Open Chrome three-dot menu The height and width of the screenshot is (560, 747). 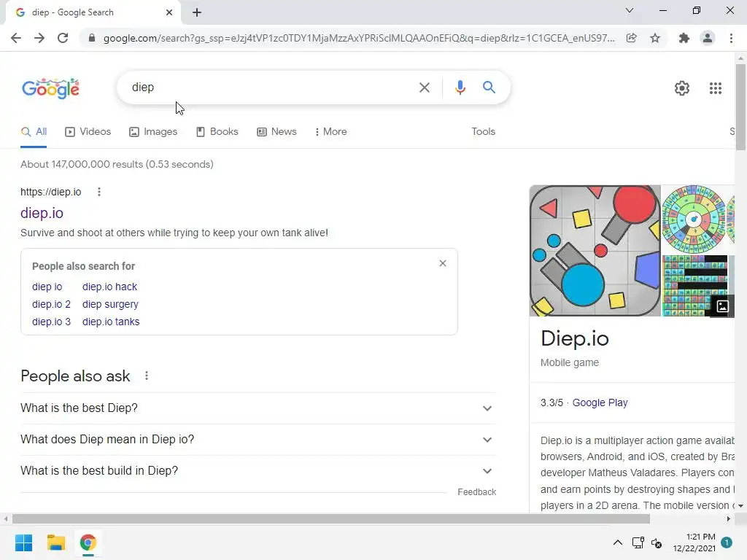(731, 38)
